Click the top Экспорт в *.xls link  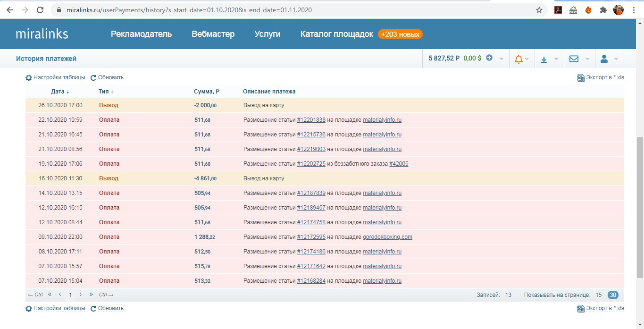(605, 77)
